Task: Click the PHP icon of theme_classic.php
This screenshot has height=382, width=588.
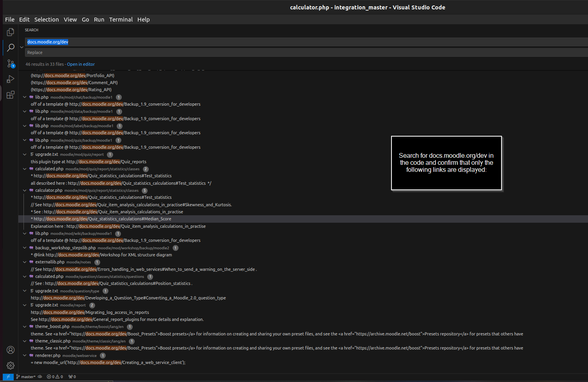Action: [x=31, y=341]
